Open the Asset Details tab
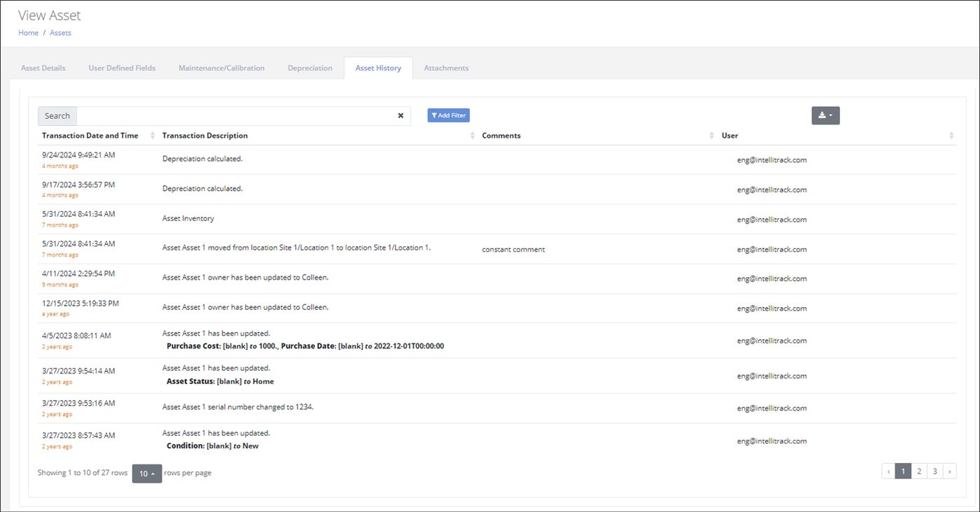 (43, 68)
